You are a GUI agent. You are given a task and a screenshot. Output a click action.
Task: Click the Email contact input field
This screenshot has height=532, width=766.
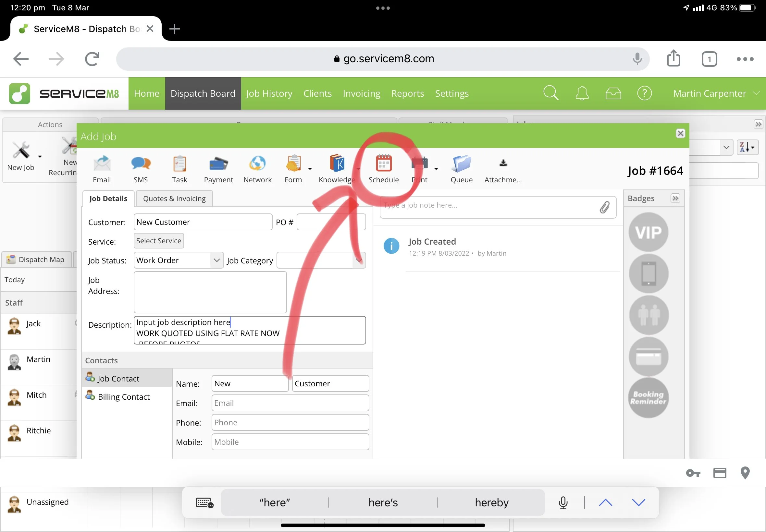[x=290, y=403]
